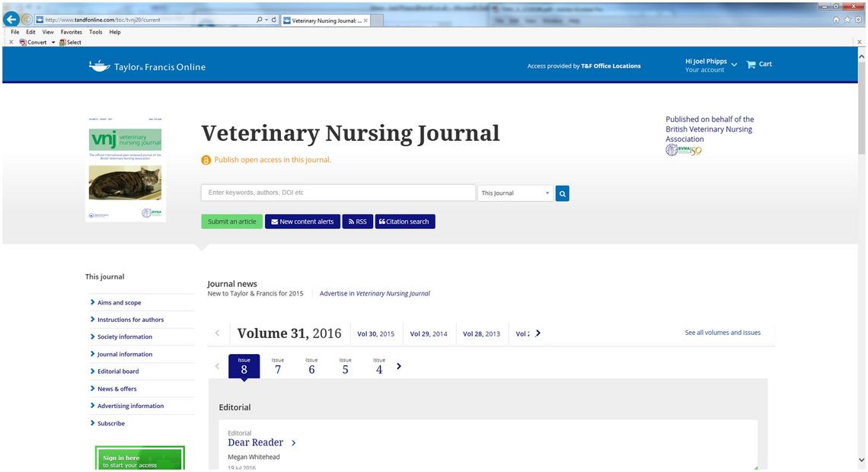The width and height of the screenshot is (868, 472).
Task: Open the Editorial board link
Action: (x=118, y=372)
